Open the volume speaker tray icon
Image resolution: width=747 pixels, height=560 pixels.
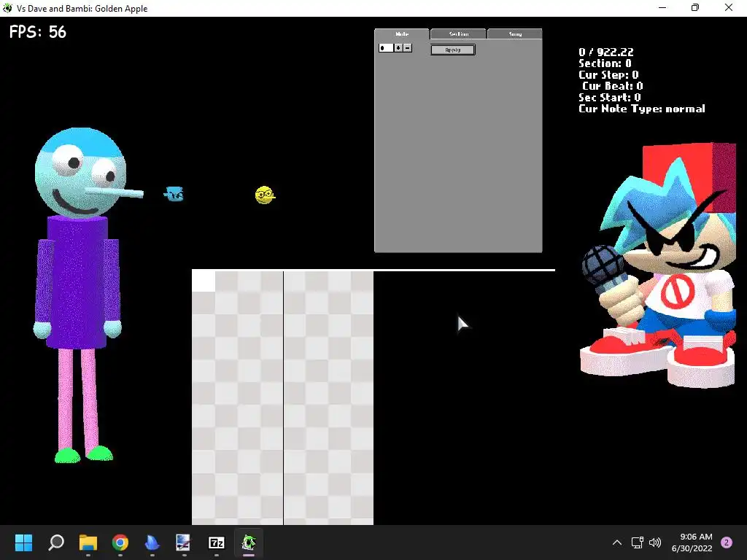[x=656, y=542]
